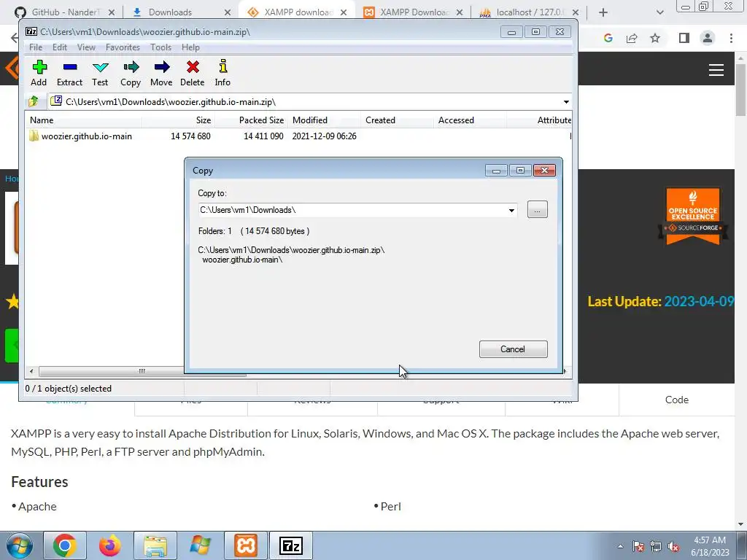Open the Chrome profile icon
Image resolution: width=747 pixels, height=560 pixels.
coord(708,38)
